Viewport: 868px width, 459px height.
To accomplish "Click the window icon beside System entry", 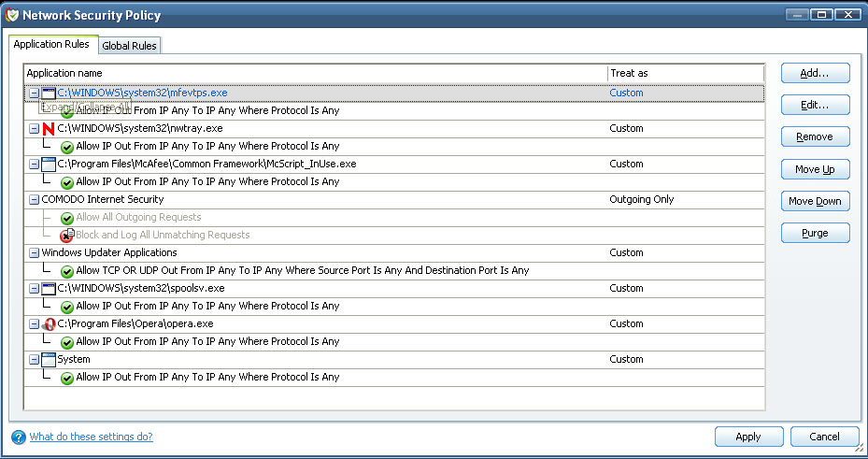I will click(x=49, y=360).
